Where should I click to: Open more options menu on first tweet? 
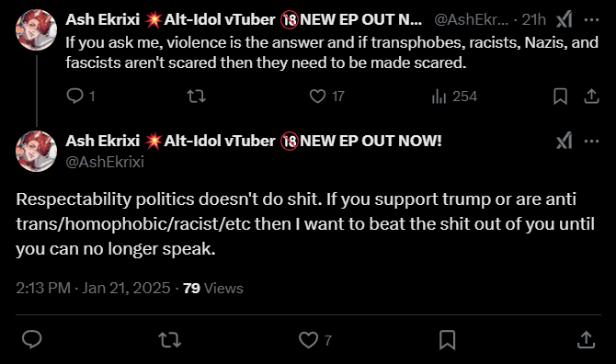(591, 19)
